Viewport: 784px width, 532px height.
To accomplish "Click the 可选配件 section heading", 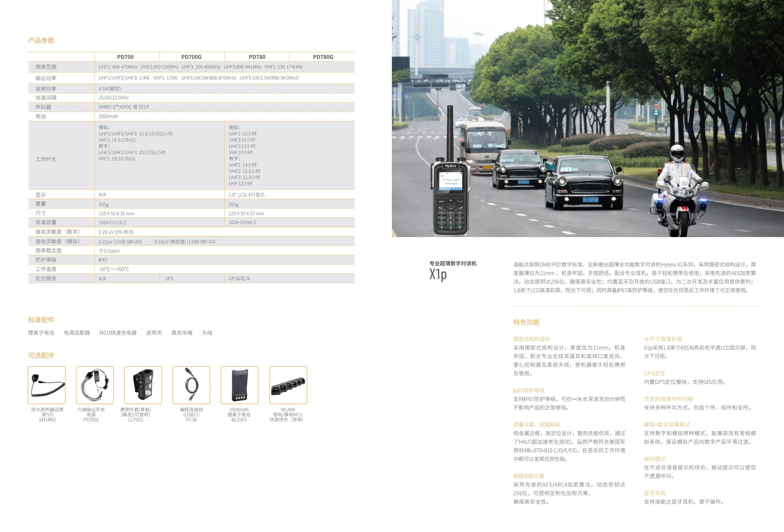I will click(41, 355).
